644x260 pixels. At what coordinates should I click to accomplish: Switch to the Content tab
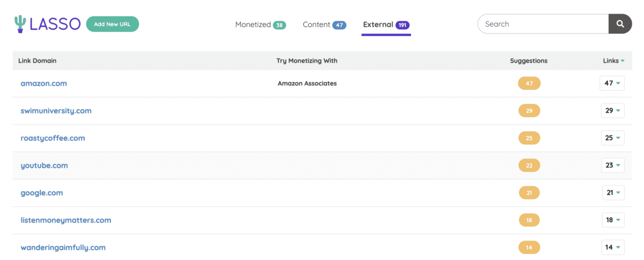324,25
